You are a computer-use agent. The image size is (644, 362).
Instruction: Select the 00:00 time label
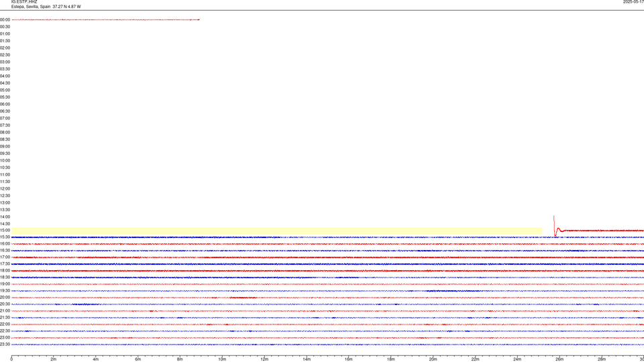(5, 19)
